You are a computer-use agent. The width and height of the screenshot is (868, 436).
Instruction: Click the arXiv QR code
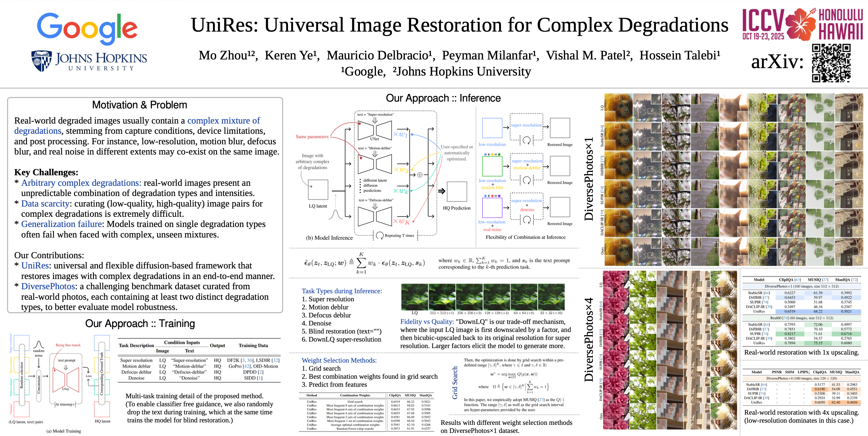[831, 63]
